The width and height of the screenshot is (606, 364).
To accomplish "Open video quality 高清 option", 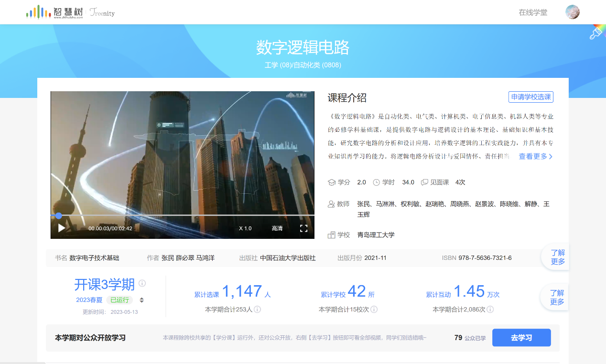I will tap(277, 228).
